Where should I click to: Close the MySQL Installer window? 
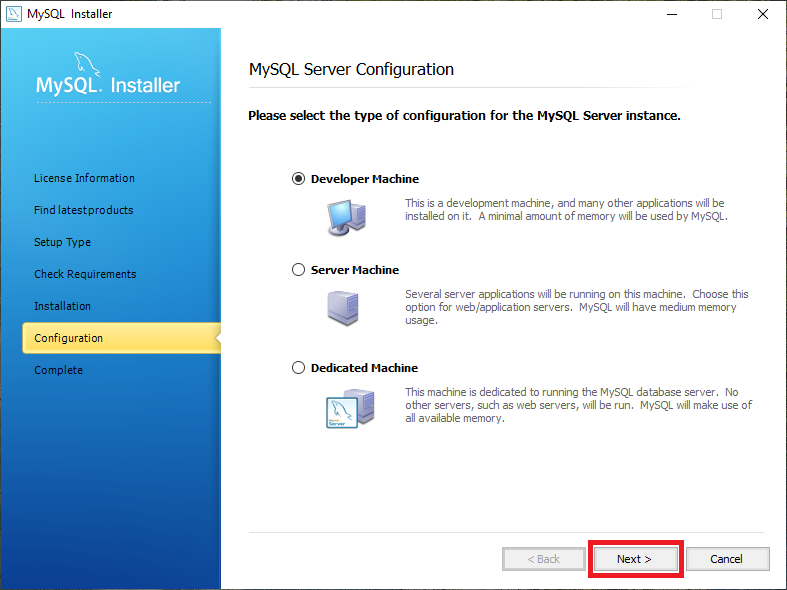[x=763, y=14]
